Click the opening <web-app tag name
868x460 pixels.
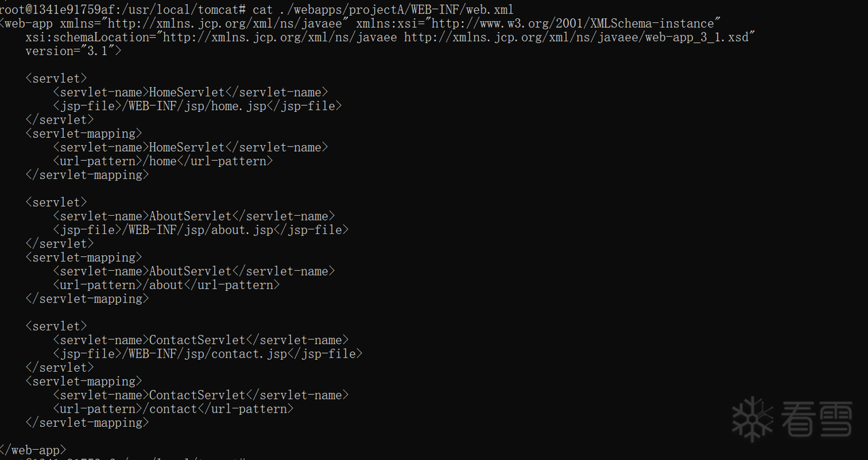pyautogui.click(x=27, y=23)
